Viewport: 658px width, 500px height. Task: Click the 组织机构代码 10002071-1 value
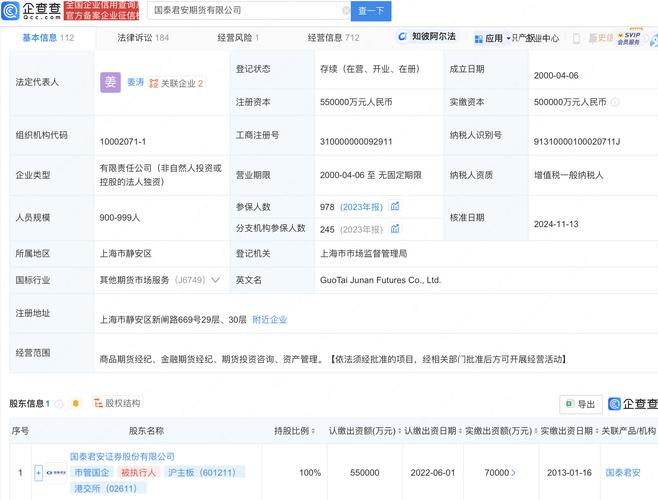(x=123, y=142)
